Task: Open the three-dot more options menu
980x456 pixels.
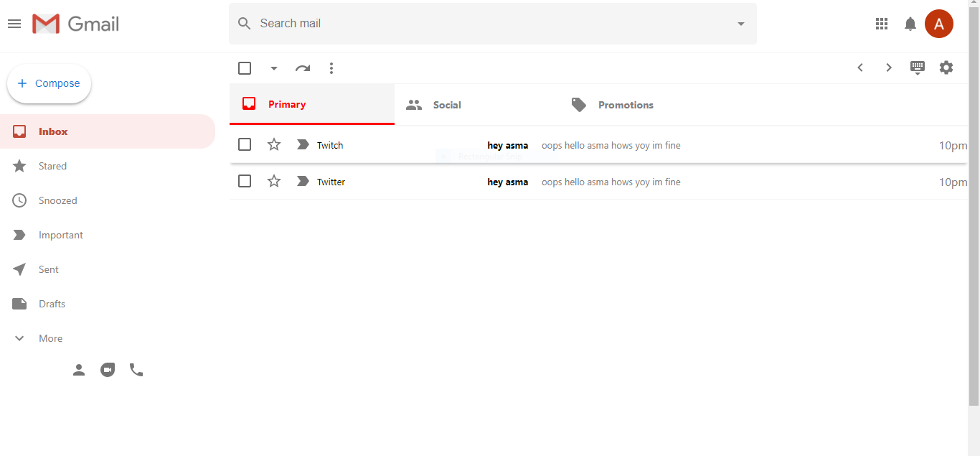Action: click(x=331, y=68)
